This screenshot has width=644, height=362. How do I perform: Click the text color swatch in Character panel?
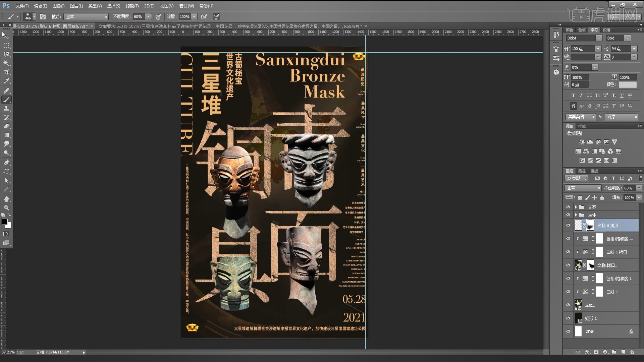point(628,85)
